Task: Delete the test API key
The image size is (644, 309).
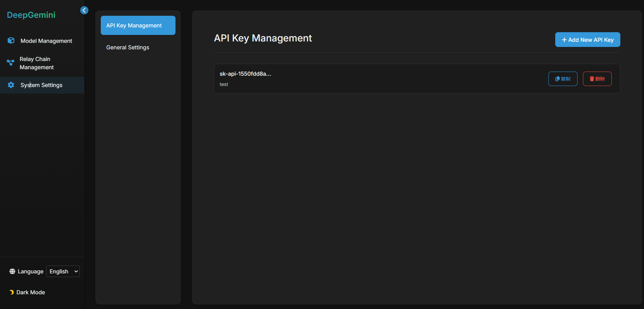Action: (597, 79)
